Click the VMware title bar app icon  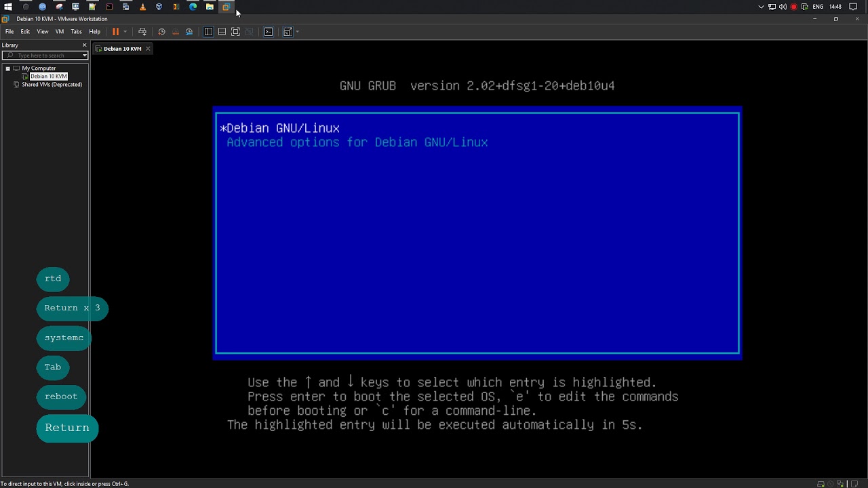(x=5, y=19)
